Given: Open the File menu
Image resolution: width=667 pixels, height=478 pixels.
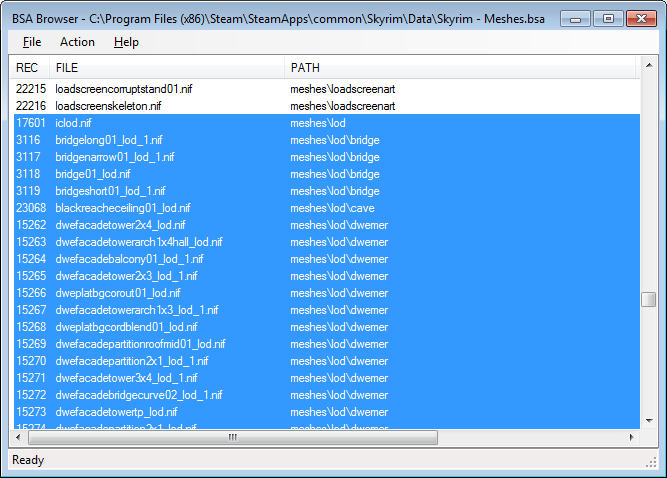Looking at the screenshot, I should (32, 42).
